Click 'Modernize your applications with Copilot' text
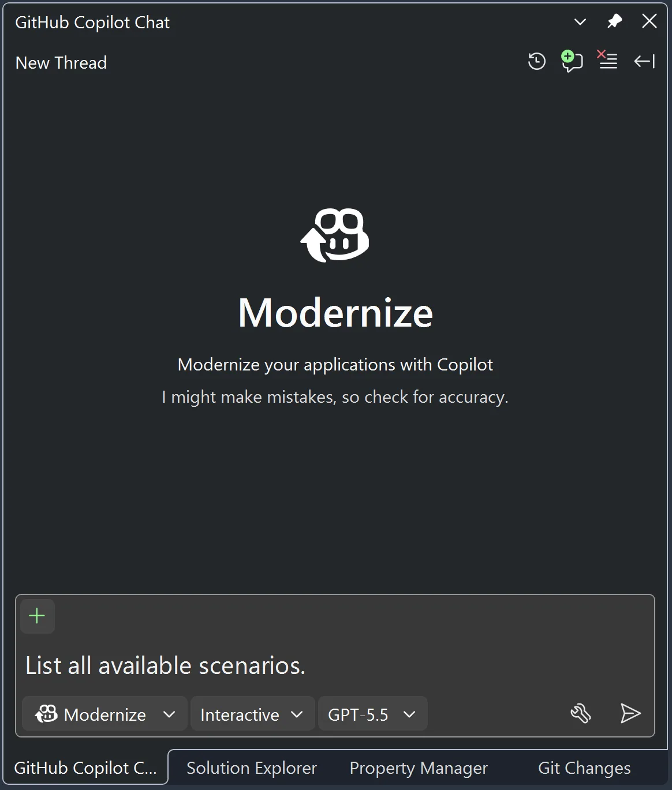Viewport: 672px width, 790px height. [335, 365]
